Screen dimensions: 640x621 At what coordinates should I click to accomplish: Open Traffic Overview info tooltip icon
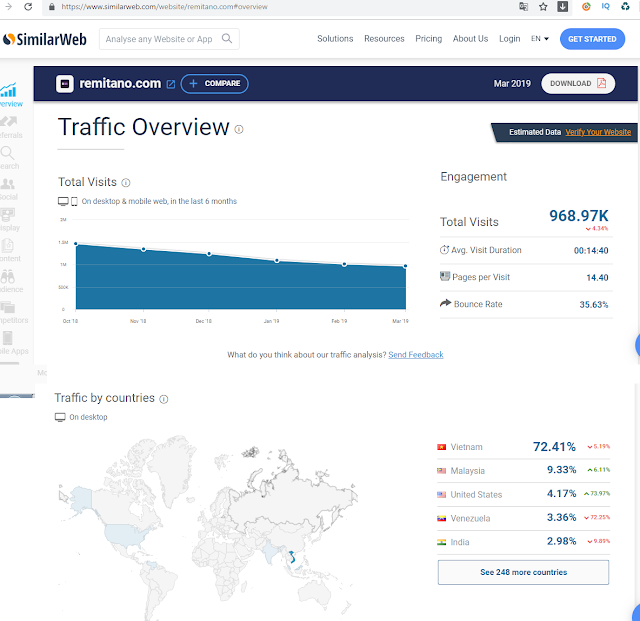(x=239, y=129)
